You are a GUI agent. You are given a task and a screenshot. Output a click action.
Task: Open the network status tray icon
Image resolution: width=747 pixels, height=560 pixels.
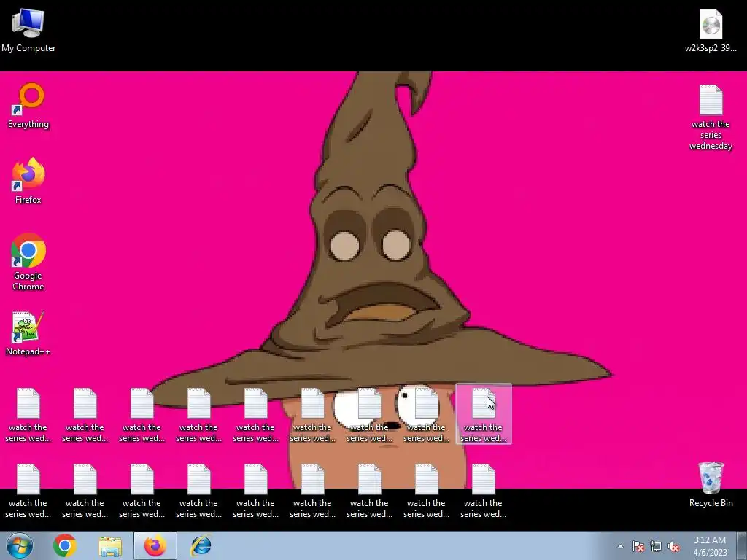coord(656,546)
